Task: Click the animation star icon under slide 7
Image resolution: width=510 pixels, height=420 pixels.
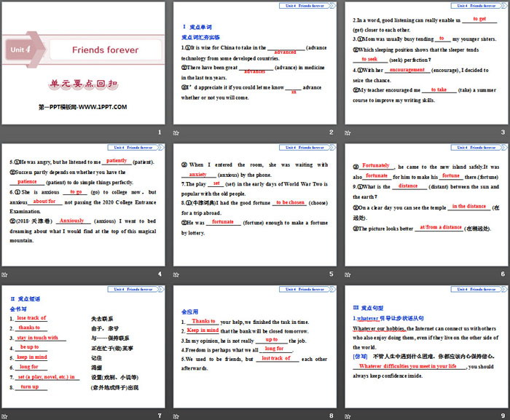Action: tap(4, 416)
